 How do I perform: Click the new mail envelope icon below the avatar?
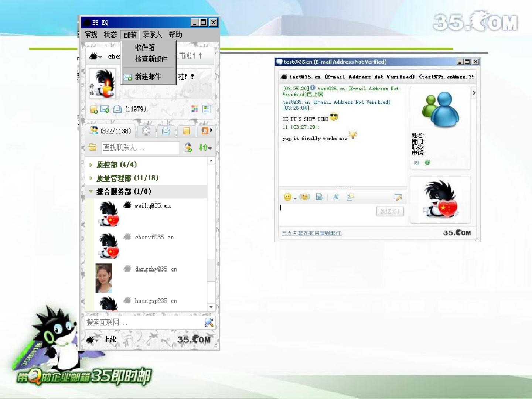105,109
